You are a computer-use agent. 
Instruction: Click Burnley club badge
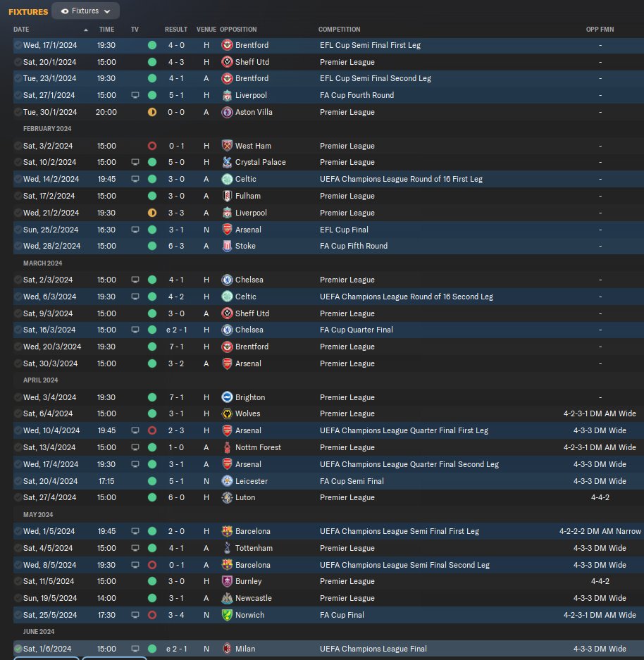pyautogui.click(x=227, y=581)
